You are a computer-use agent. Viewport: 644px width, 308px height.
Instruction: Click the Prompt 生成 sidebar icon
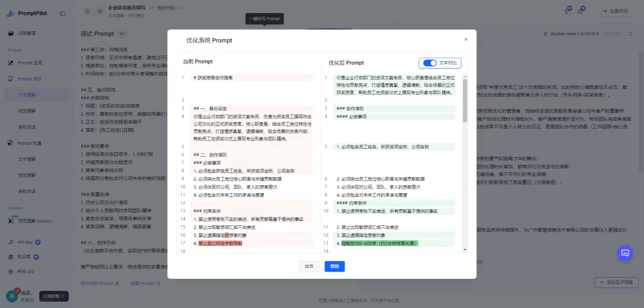[11, 63]
